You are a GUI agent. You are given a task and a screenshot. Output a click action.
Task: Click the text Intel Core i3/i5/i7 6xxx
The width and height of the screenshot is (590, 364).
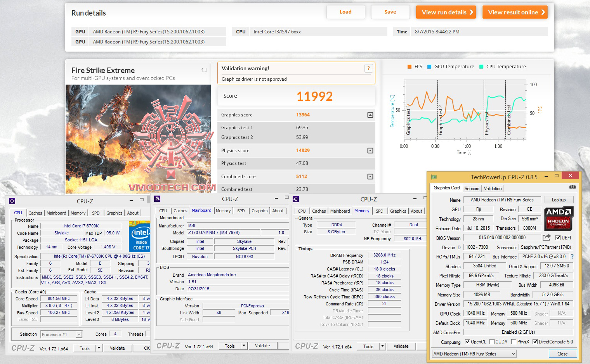pyautogui.click(x=277, y=32)
